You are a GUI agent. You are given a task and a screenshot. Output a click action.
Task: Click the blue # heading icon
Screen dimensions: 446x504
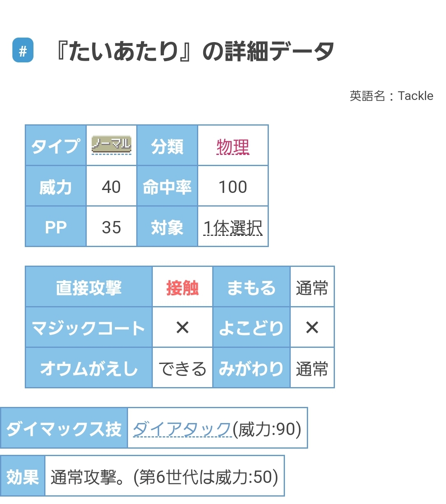coord(23,50)
